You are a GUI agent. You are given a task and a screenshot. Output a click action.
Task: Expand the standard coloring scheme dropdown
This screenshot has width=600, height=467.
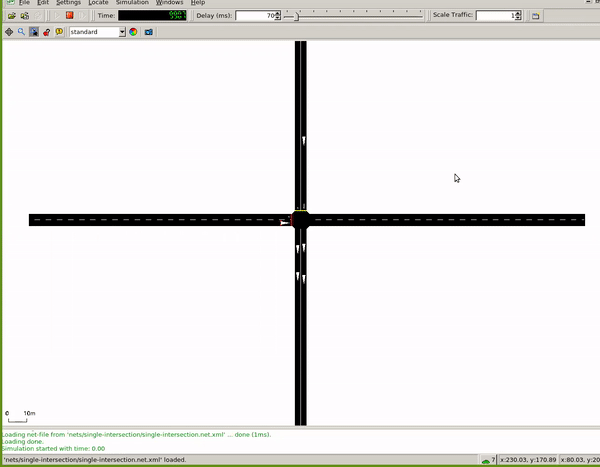122,32
